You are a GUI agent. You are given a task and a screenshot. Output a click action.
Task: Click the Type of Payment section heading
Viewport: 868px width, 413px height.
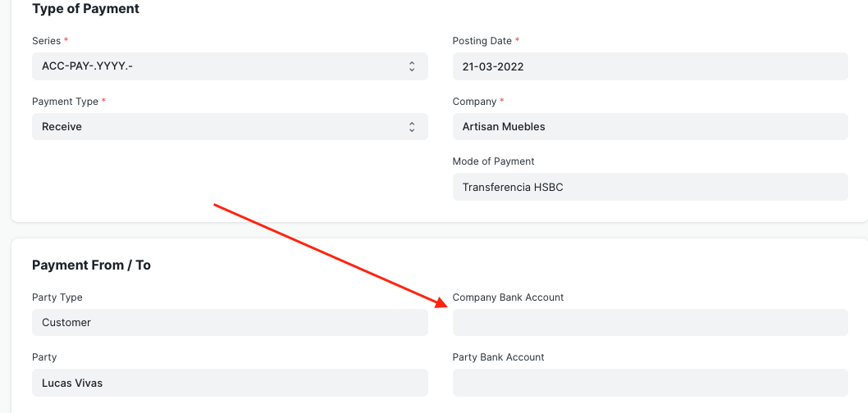coord(86,9)
